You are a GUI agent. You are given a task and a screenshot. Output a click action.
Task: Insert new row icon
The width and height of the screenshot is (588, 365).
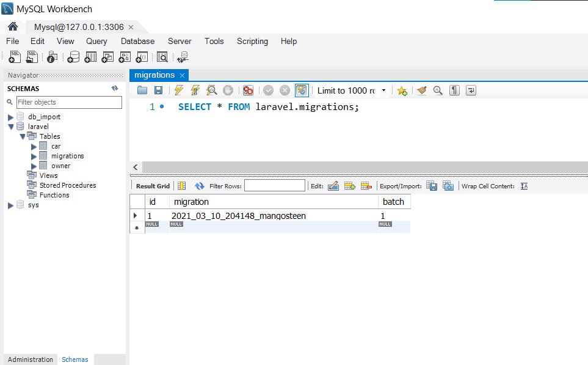pos(349,186)
